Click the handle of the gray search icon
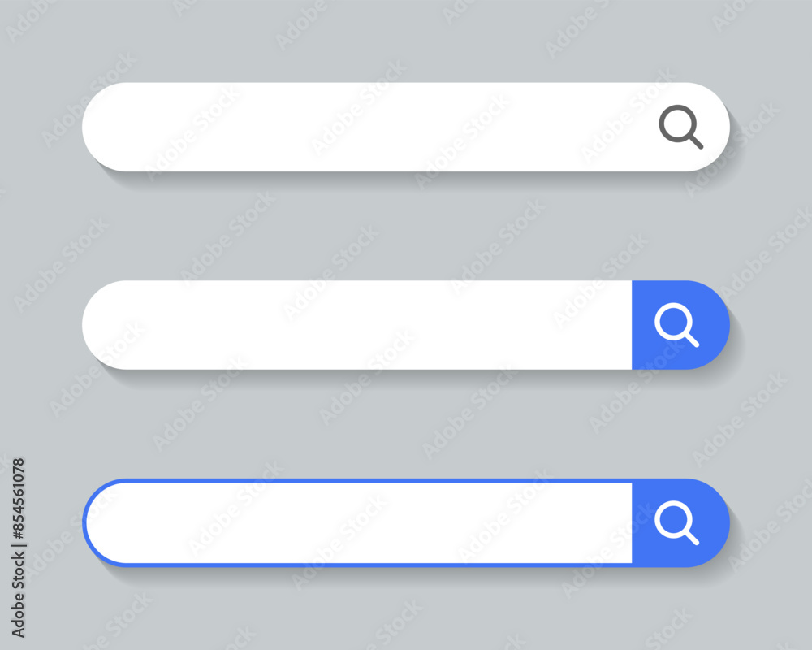This screenshot has height=650, width=812. tap(696, 141)
